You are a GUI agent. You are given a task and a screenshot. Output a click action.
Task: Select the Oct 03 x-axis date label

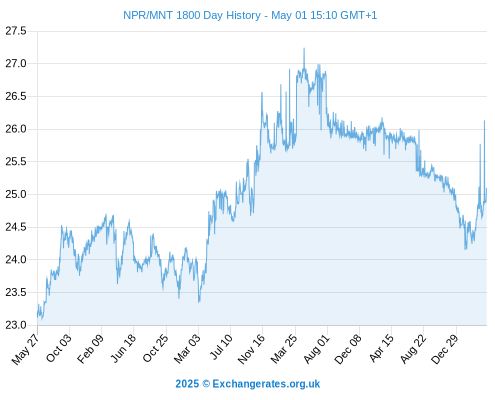(59, 349)
